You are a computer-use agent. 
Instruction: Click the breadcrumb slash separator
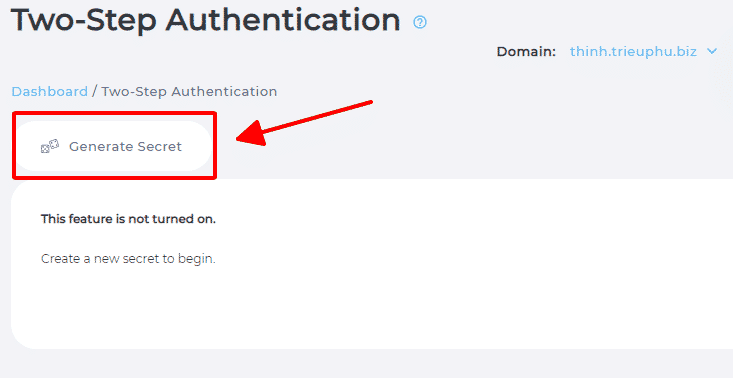click(x=94, y=92)
